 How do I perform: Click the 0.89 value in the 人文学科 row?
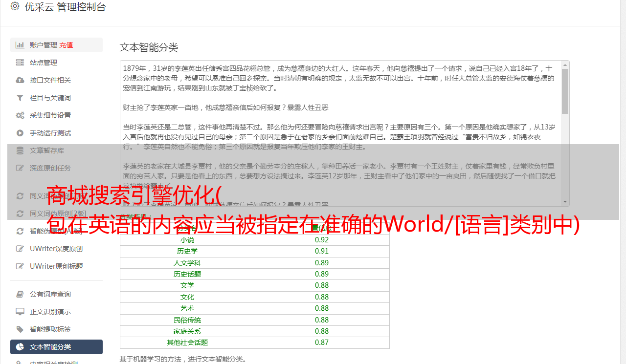coord(322,263)
